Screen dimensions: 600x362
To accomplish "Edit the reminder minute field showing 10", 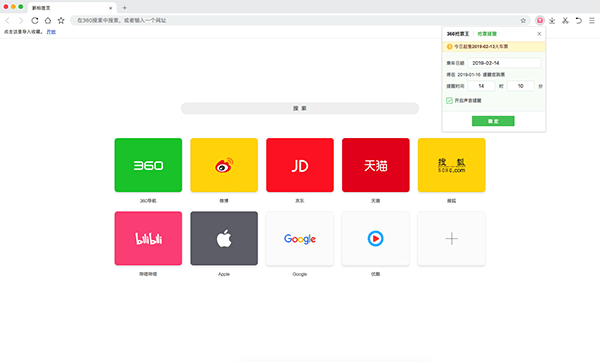I will [520, 86].
